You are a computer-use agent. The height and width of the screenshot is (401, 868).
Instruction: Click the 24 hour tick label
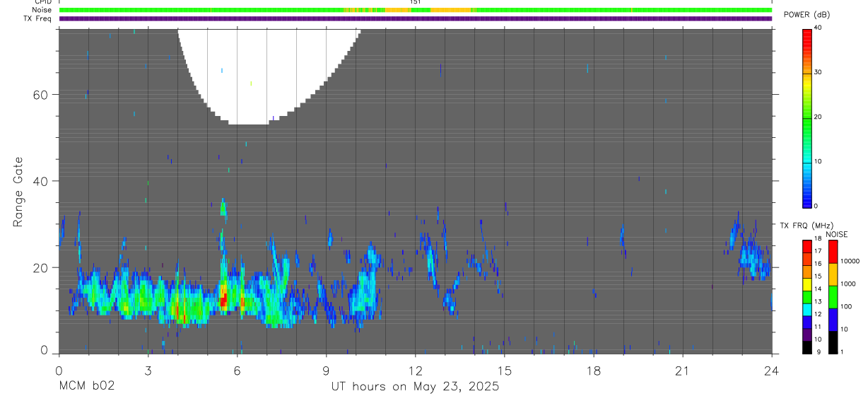coord(772,371)
